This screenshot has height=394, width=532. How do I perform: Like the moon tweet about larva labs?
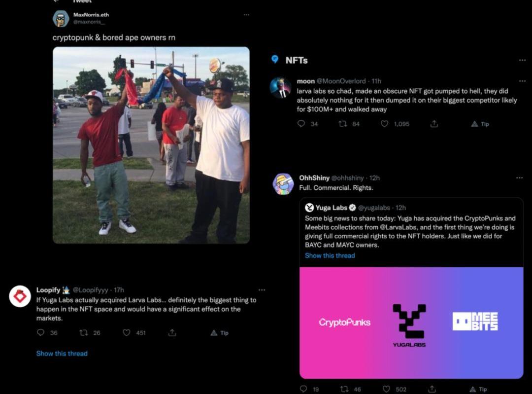(x=384, y=124)
